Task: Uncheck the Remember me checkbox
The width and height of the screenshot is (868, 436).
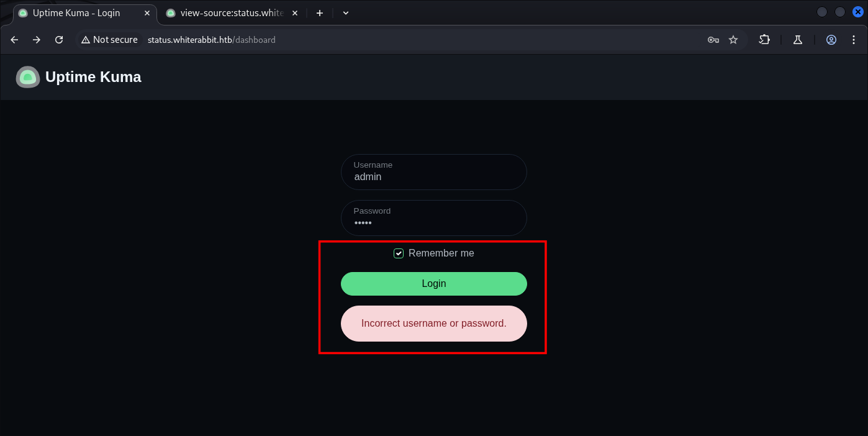Action: click(399, 253)
